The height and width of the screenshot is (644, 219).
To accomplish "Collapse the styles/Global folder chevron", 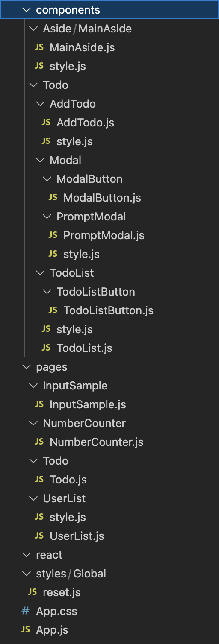I will (x=26, y=574).
